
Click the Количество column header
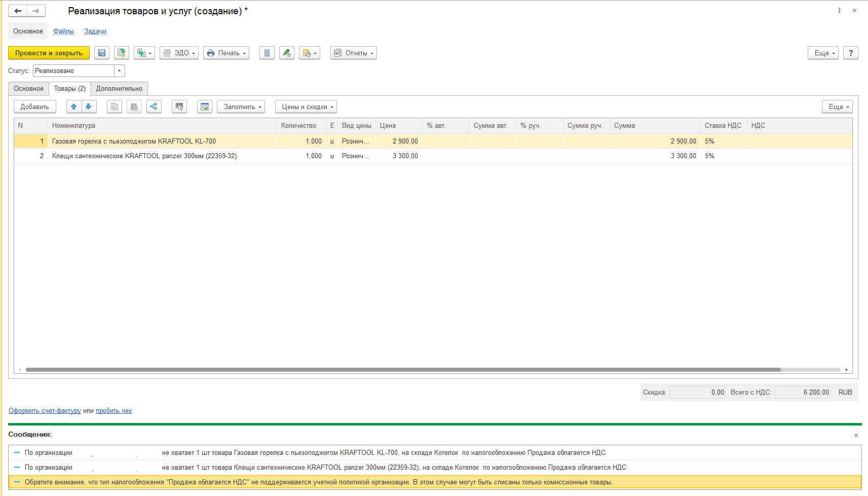pos(301,126)
